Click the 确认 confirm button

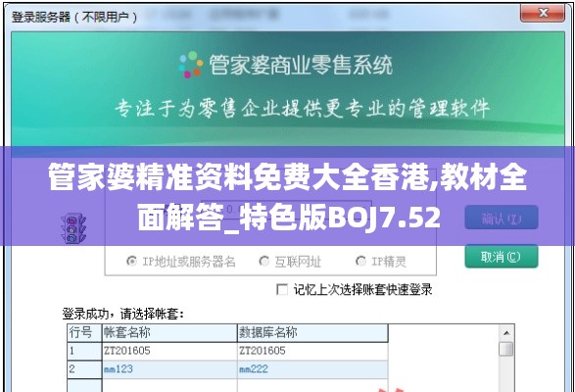(502, 218)
